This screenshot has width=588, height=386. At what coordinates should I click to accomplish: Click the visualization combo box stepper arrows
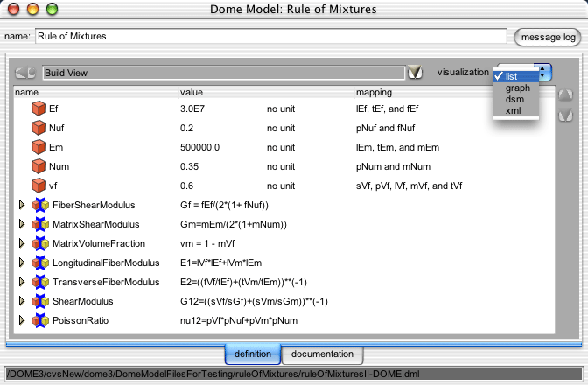point(543,72)
